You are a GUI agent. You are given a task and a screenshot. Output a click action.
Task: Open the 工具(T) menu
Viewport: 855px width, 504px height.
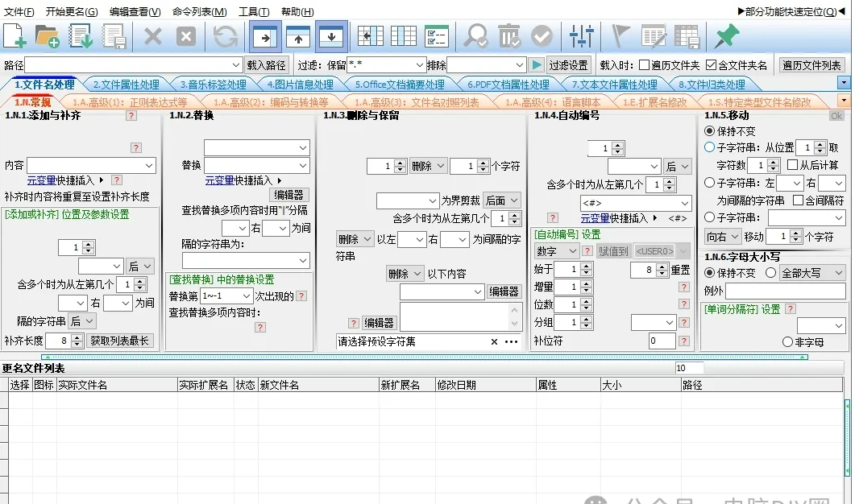254,12
